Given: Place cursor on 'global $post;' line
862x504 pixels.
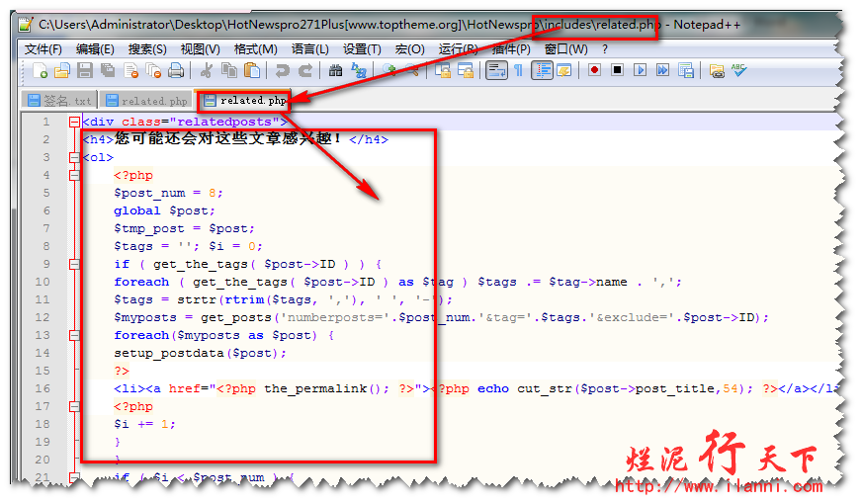Looking at the screenshot, I should (164, 211).
